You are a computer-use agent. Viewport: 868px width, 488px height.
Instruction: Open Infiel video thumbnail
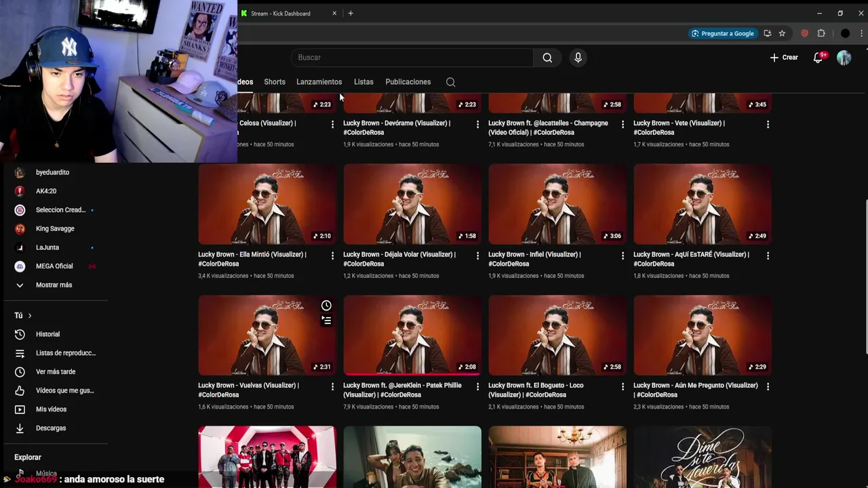coord(557,204)
